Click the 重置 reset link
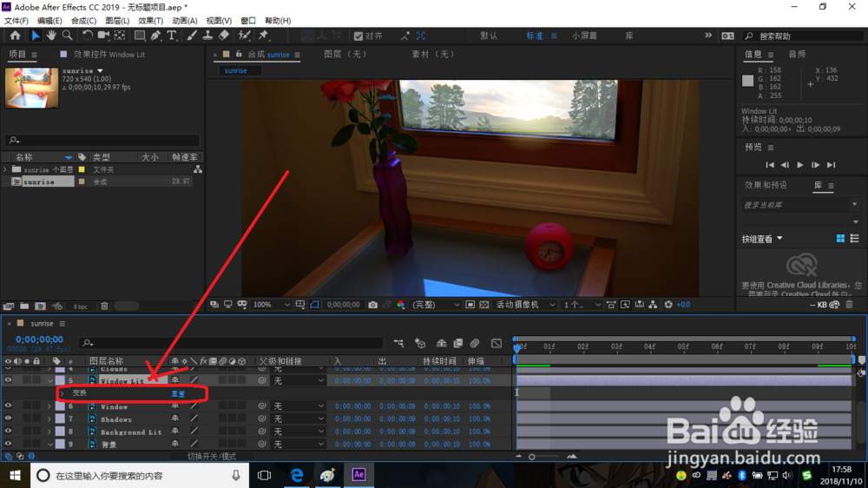Screen dimensions: 868x488 pyautogui.click(x=178, y=393)
